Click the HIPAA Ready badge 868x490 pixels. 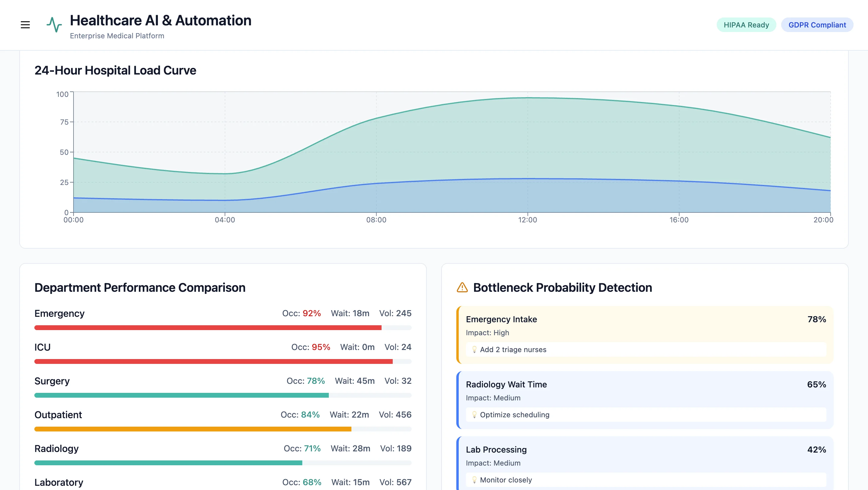(x=746, y=25)
